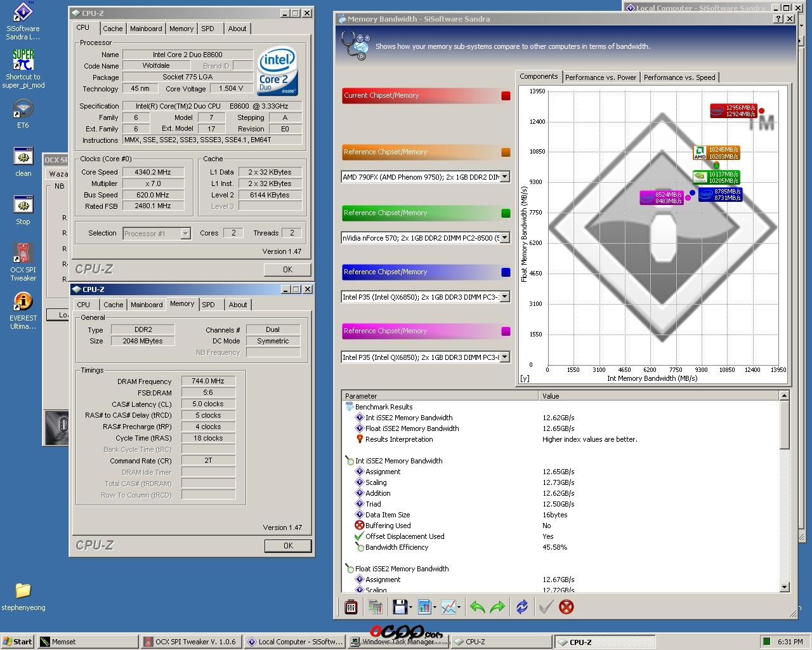This screenshot has width=812, height=650.
Task: Open SPD tab in top CPU-Z
Action: 207,29
